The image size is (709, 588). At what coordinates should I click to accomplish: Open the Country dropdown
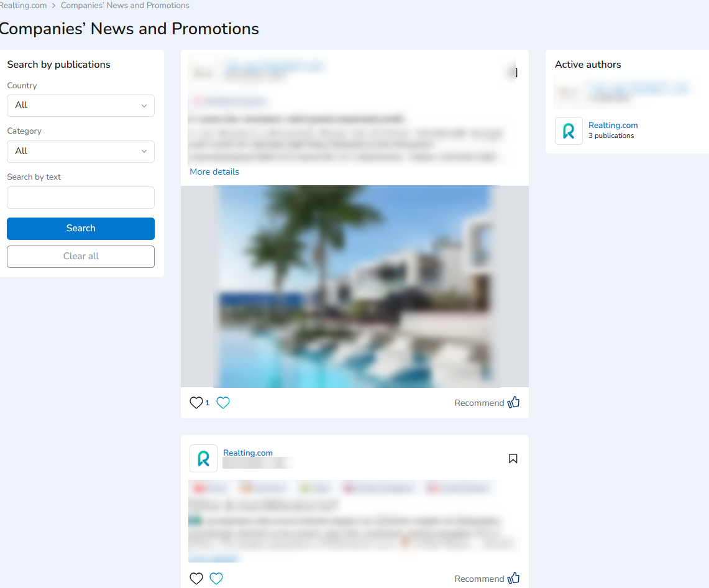81,106
